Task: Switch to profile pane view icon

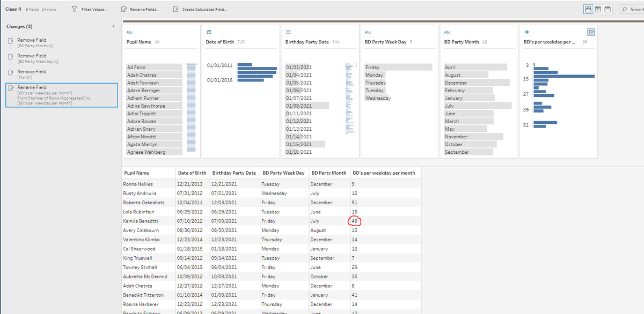Action: 589,10
